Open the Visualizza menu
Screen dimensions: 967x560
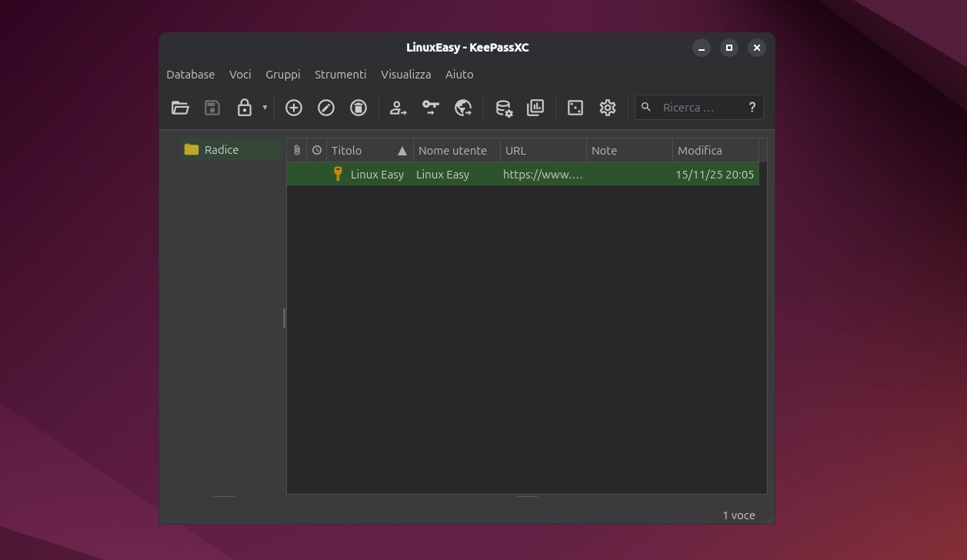pyautogui.click(x=406, y=74)
